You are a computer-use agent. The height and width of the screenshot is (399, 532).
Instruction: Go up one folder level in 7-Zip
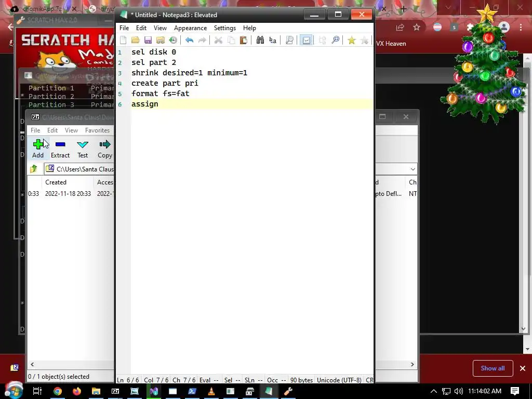coord(34,169)
